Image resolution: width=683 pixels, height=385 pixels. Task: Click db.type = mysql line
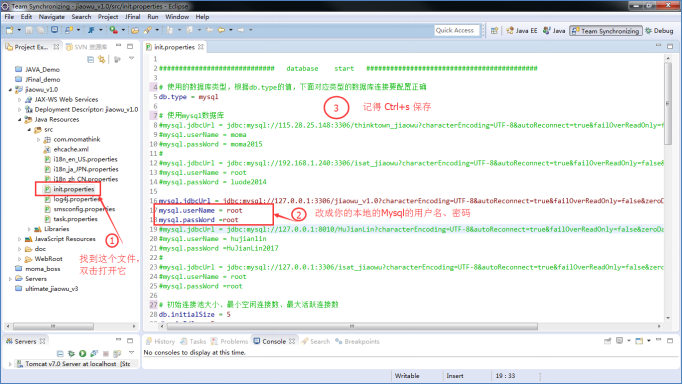188,97
